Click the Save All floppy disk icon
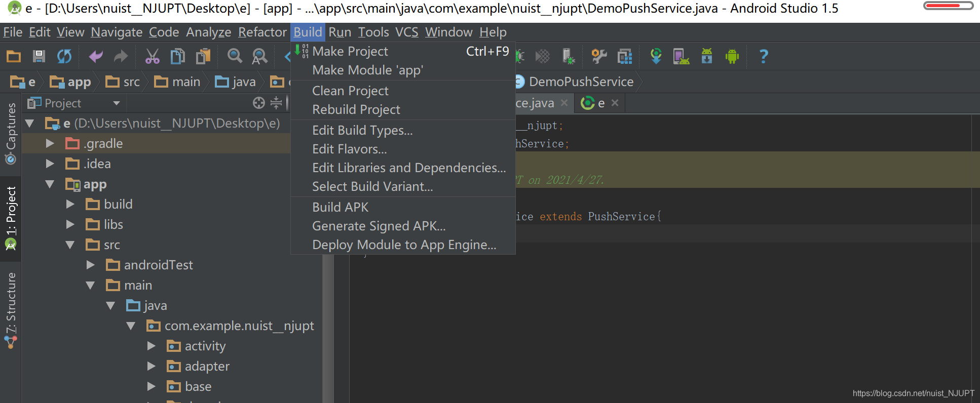980x403 pixels. (39, 56)
